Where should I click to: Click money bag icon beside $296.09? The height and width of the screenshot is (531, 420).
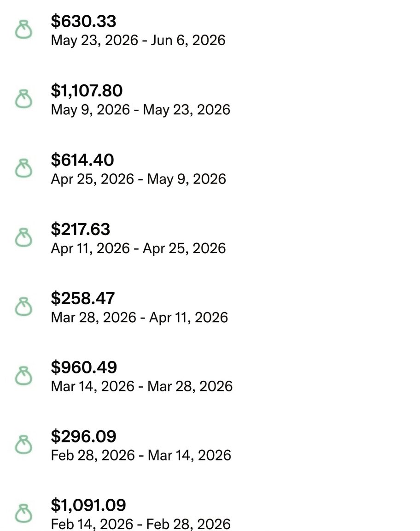click(x=23, y=445)
